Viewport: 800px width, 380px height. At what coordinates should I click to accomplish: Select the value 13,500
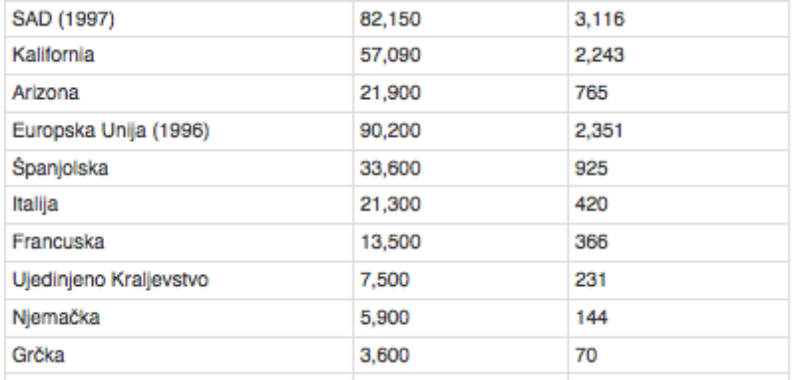tap(390, 242)
